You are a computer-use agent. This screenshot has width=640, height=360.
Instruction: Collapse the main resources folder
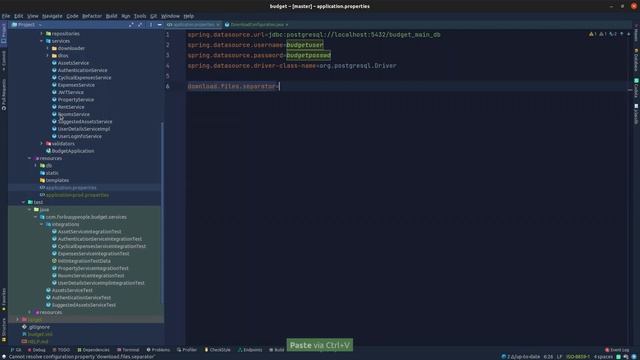coord(30,158)
